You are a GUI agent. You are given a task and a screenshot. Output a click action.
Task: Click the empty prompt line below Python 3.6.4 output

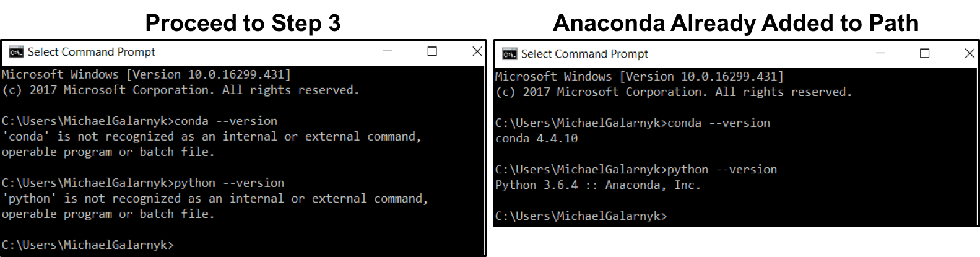[x=581, y=216]
